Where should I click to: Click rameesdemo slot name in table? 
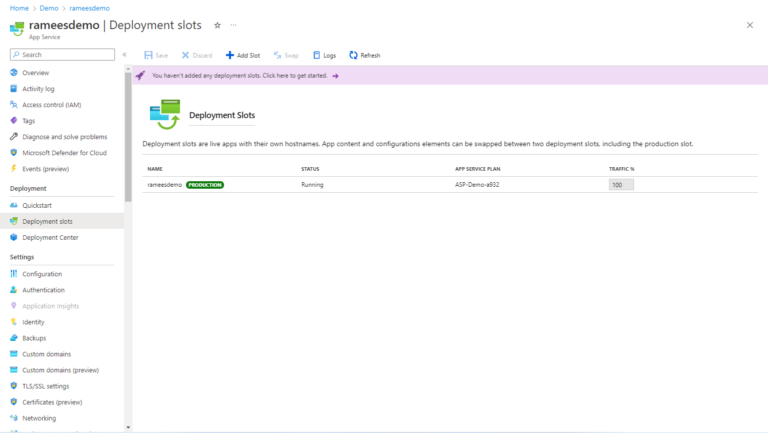[x=163, y=185]
